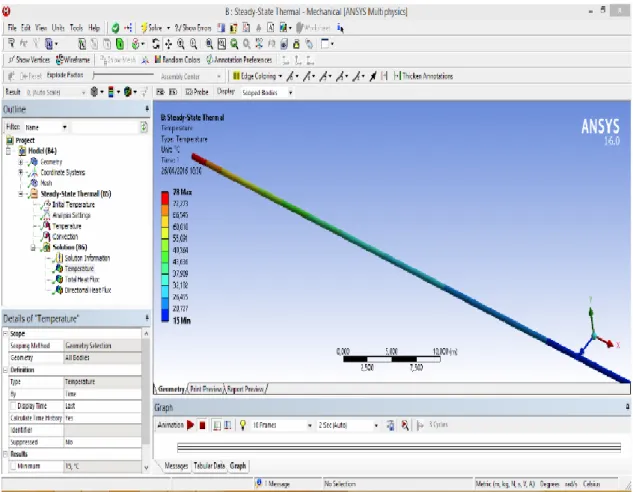The width and height of the screenshot is (633, 492).
Task: Click Thicken Annotations icon
Action: coord(397,76)
